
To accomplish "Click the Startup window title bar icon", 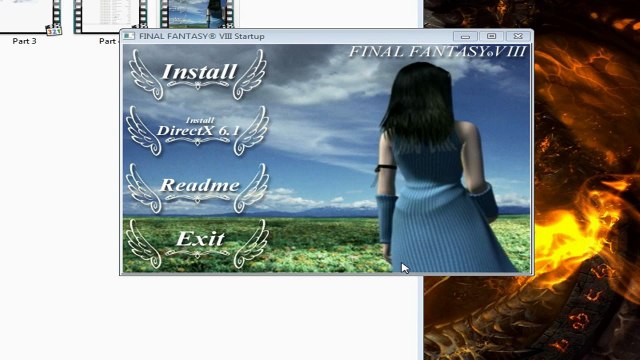I will (x=129, y=36).
